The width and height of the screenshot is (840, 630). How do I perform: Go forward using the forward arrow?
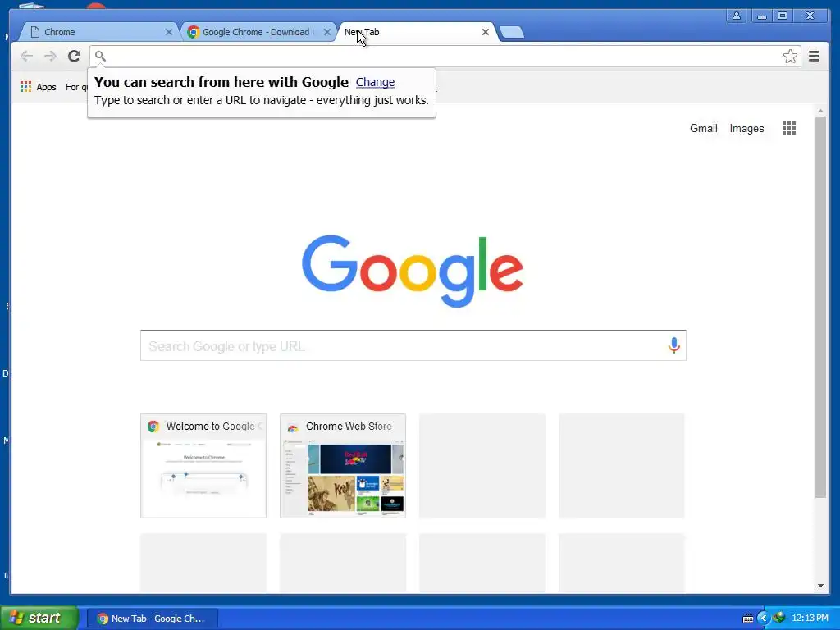50,56
